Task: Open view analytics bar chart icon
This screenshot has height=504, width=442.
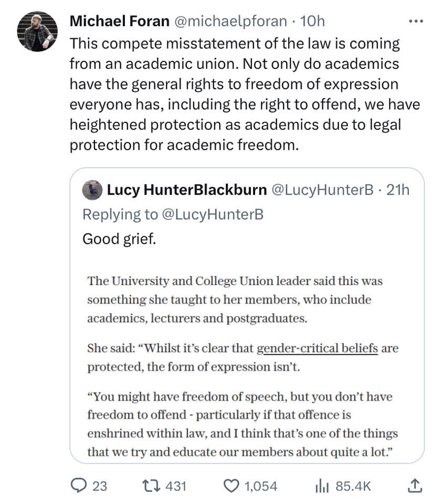Action: tap(321, 486)
